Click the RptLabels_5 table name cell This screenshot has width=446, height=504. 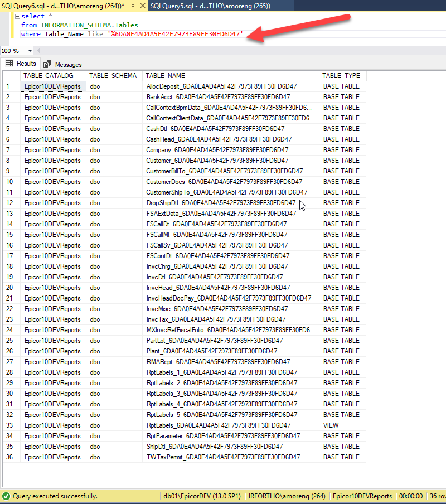pos(231,415)
